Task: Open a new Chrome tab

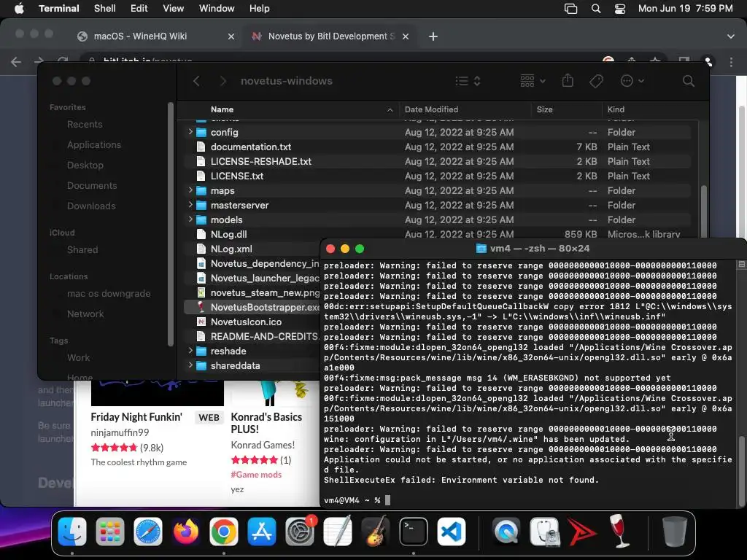Action: [433, 36]
